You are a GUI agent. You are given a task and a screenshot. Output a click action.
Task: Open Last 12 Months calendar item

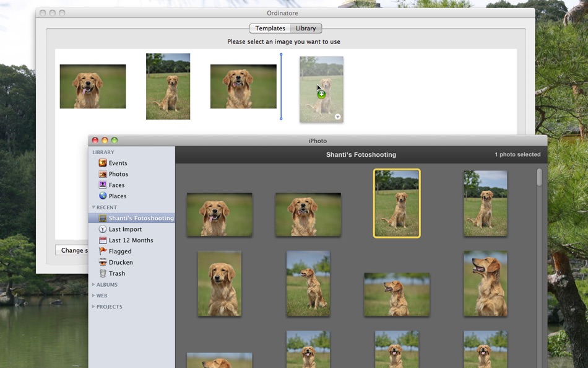coord(126,240)
